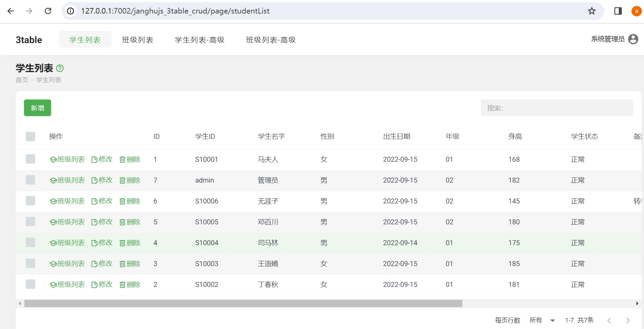This screenshot has width=644, height=329.
Task: Click the 班级列表 cap icon for 司马林
Action: [53, 243]
